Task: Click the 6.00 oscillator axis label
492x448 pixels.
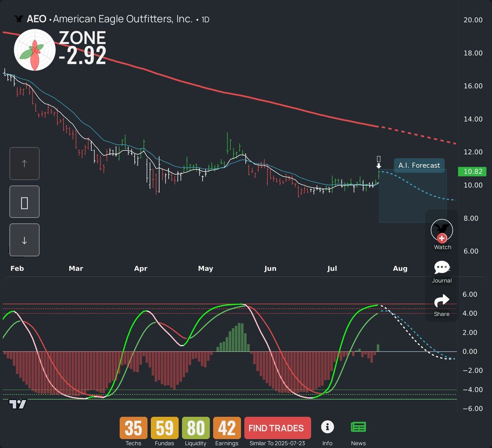Action: pyautogui.click(x=470, y=294)
